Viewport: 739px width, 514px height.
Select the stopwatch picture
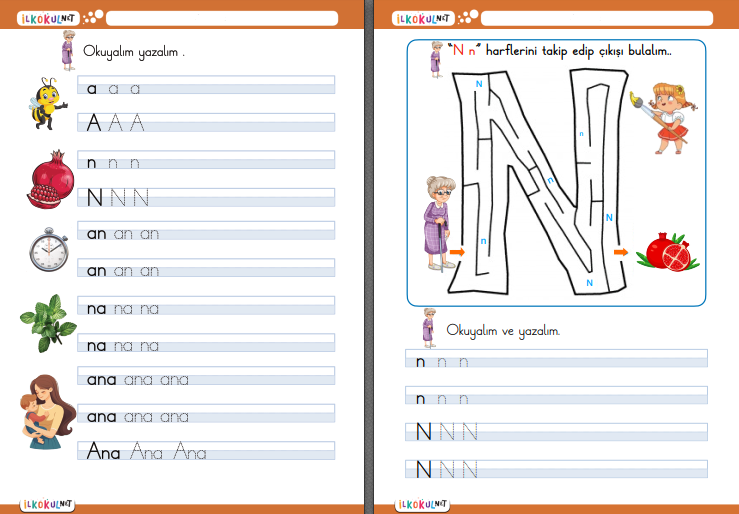pyautogui.click(x=48, y=249)
